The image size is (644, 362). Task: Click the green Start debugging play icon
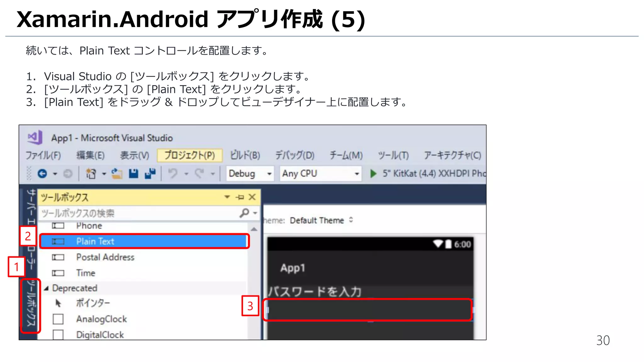point(373,173)
